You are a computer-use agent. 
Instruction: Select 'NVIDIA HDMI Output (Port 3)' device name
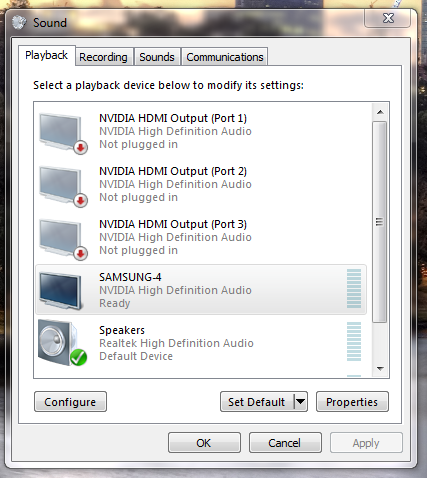(x=173, y=224)
